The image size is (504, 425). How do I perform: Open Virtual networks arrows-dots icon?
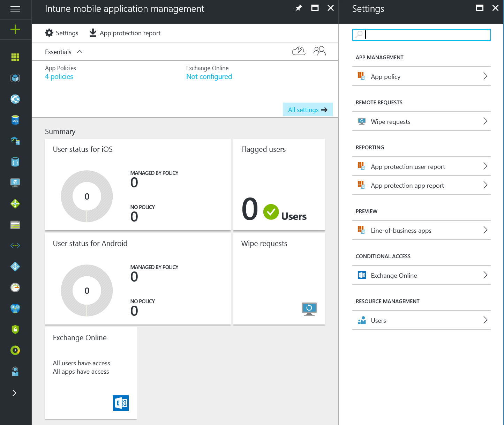coord(15,246)
